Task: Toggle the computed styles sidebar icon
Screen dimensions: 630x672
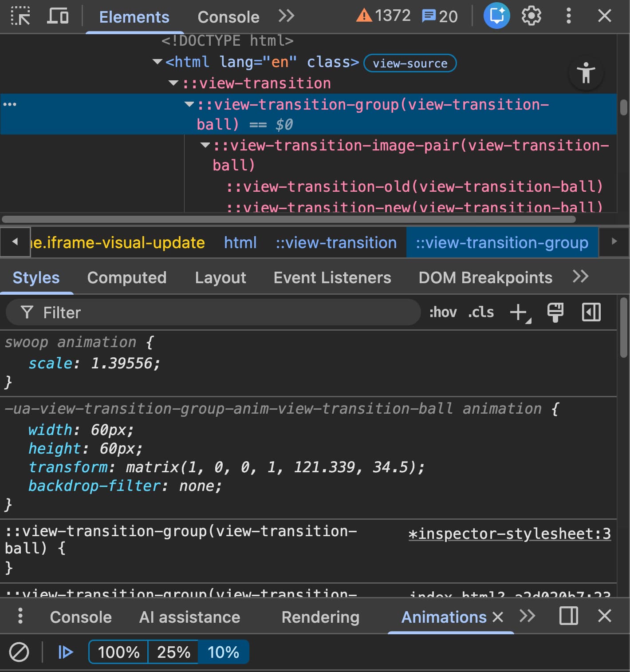Action: (x=591, y=312)
